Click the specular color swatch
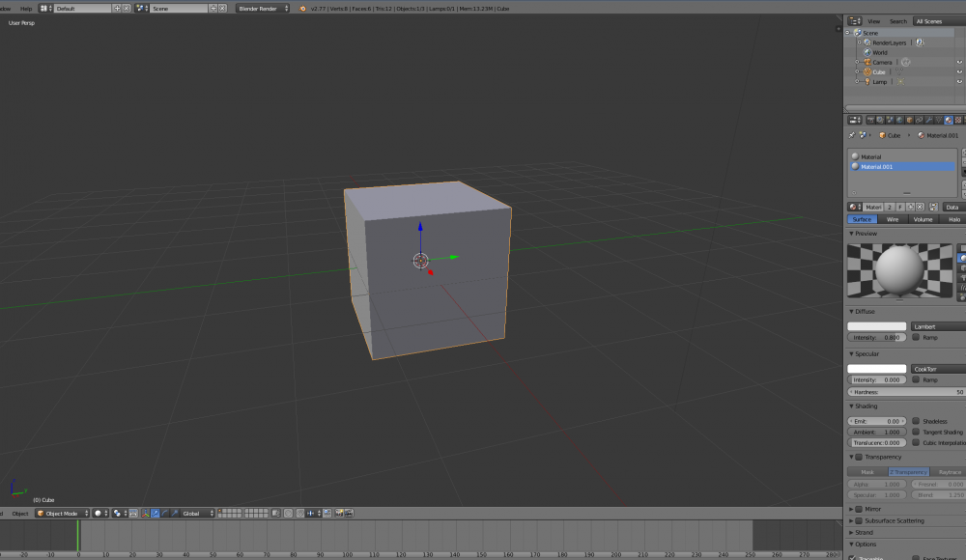The image size is (966, 560). [x=877, y=369]
